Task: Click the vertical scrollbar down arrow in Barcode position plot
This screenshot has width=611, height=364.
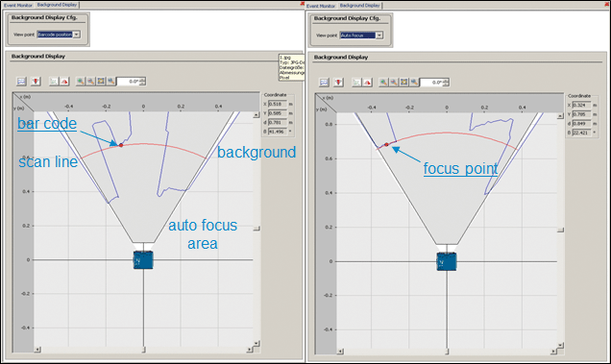Action: coord(256,343)
